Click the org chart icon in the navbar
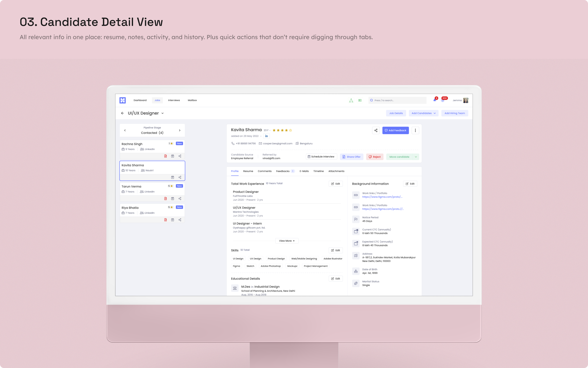 (x=351, y=100)
